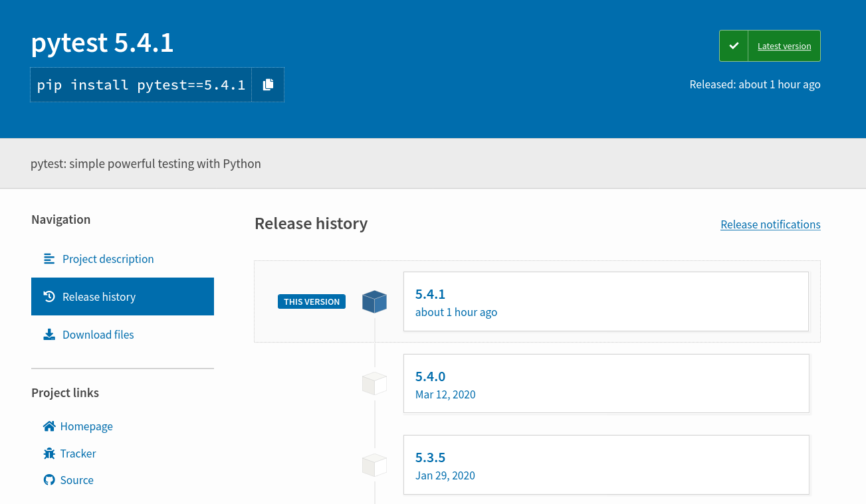Click the pip install pytest==5.4.1 command text
The width and height of the screenshot is (866, 504).
141,85
